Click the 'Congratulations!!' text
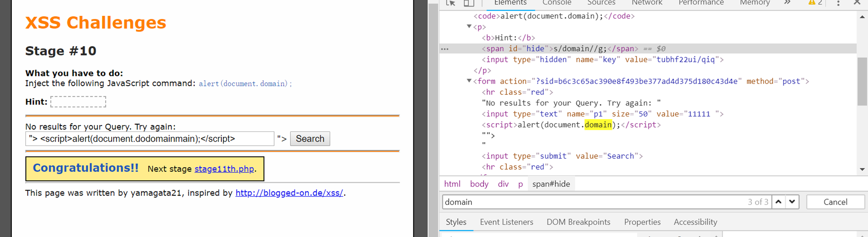 tap(86, 168)
